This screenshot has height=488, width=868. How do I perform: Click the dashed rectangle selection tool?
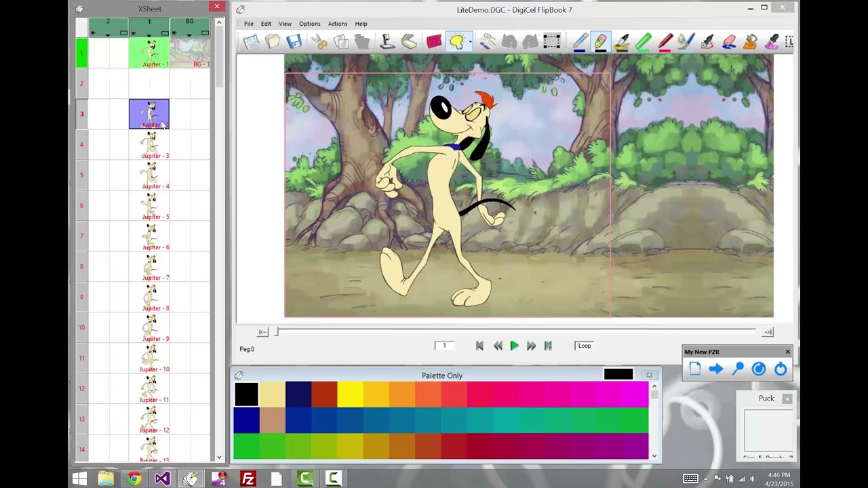click(551, 42)
